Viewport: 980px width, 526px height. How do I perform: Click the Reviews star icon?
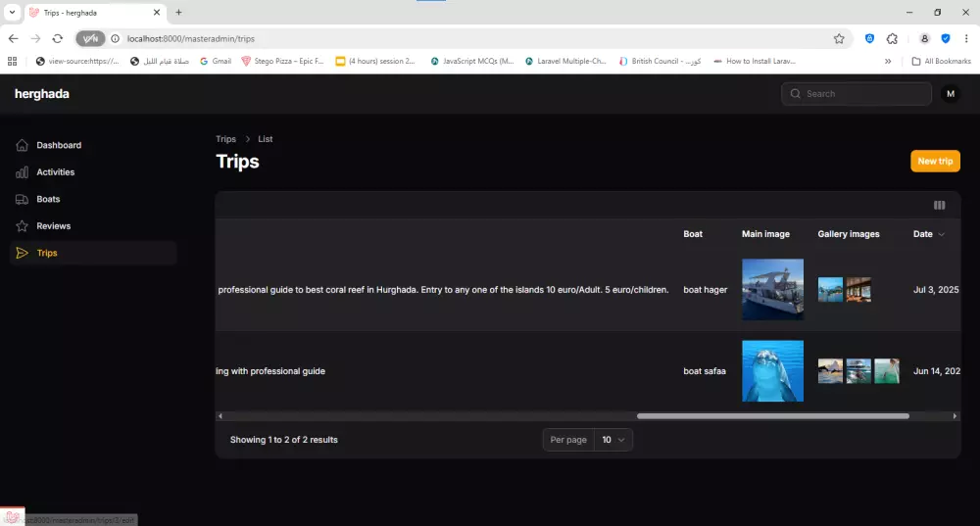(x=22, y=226)
